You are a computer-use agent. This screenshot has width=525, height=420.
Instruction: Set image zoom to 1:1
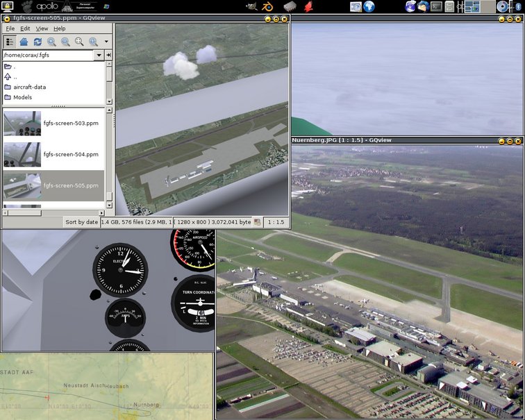(x=94, y=42)
